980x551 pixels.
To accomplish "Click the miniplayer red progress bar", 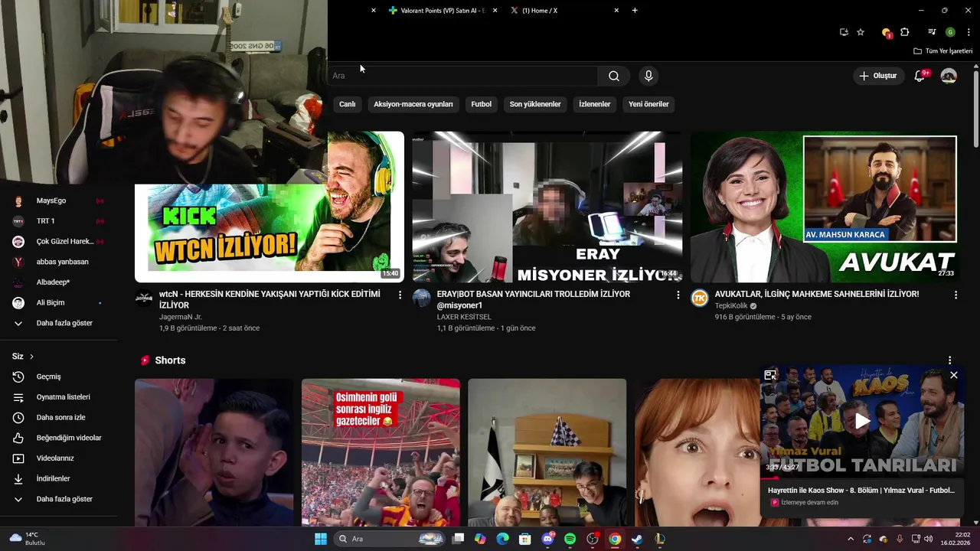I will [862, 478].
